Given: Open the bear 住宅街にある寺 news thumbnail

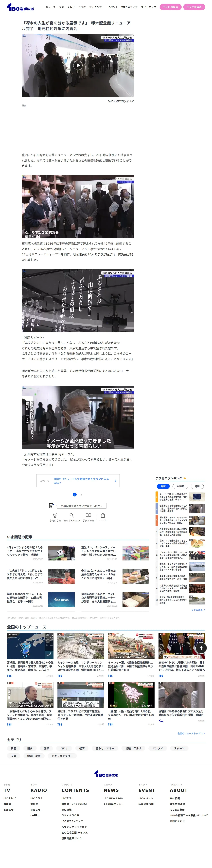Looking at the screenshot, I should click(182, 695).
